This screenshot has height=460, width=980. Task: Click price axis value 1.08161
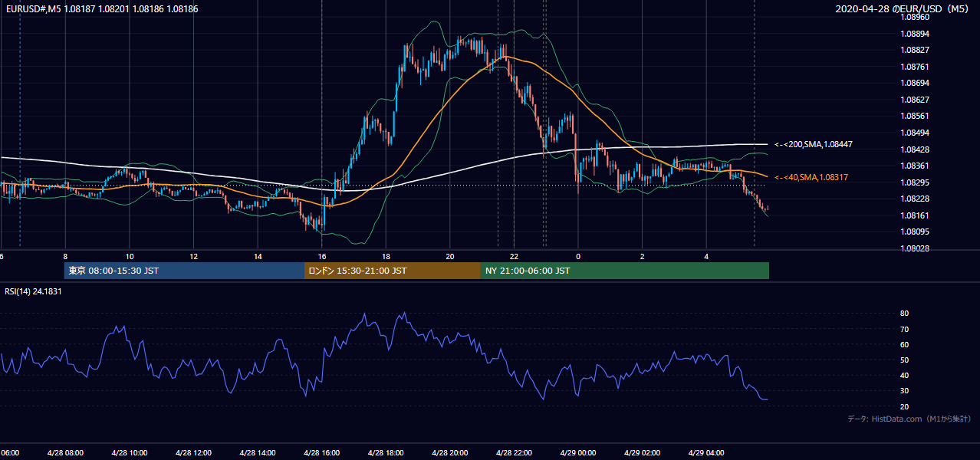tap(915, 215)
